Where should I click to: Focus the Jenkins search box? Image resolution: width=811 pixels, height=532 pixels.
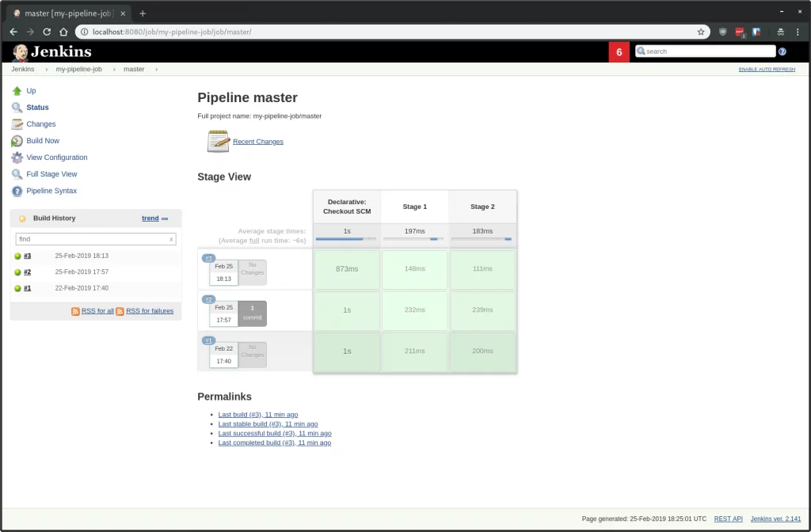[x=706, y=51]
